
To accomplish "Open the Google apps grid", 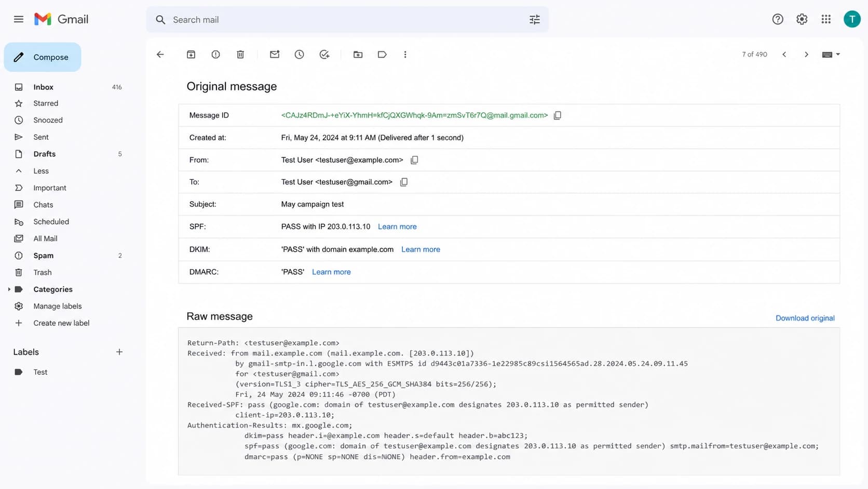I will coord(826,19).
